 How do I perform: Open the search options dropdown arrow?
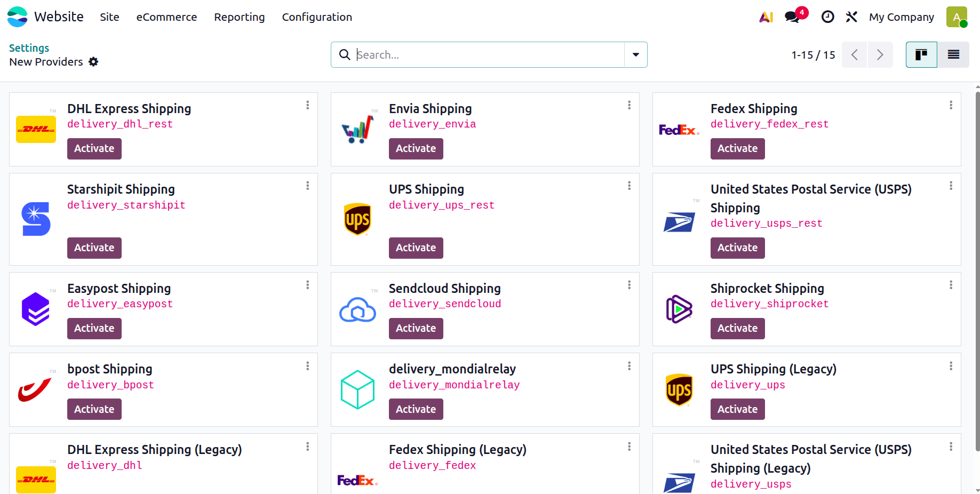[x=636, y=54]
